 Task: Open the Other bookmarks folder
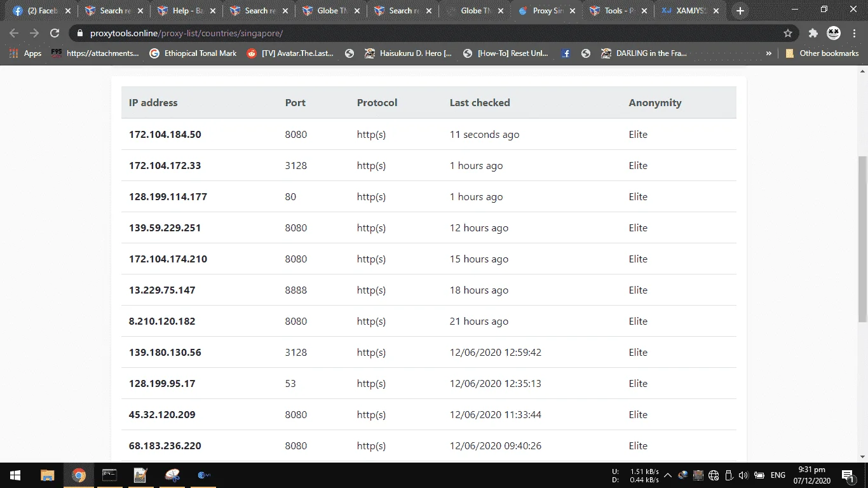pyautogui.click(x=822, y=53)
